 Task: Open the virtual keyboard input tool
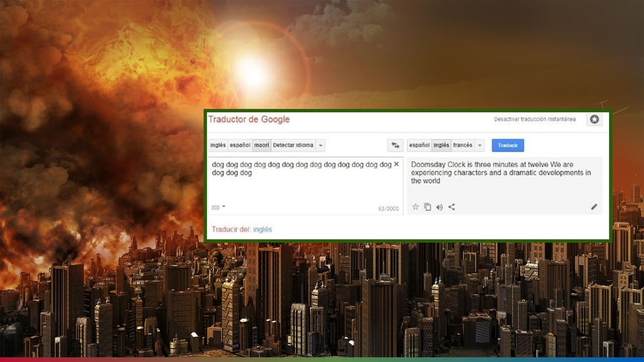coord(215,207)
